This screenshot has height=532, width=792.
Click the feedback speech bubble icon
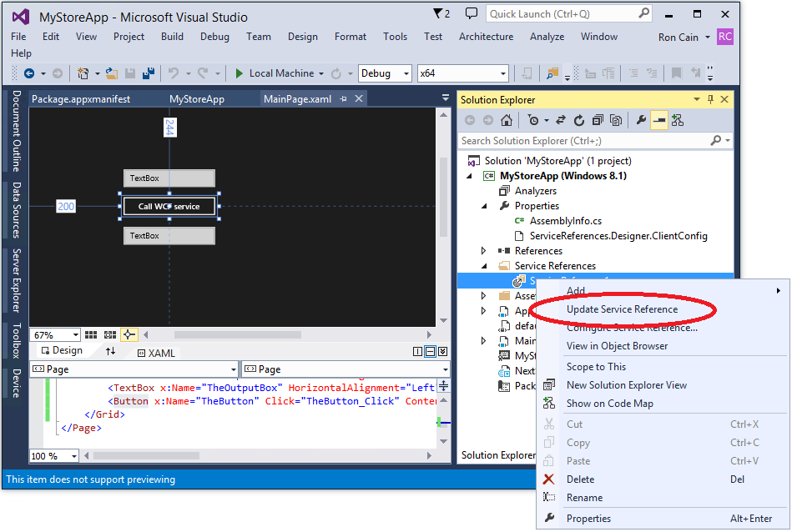pos(471,13)
